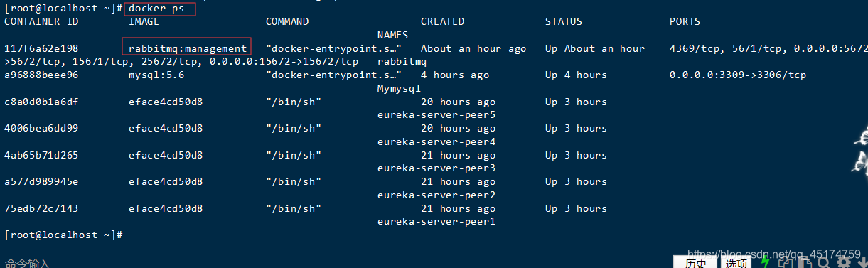Click the green lightning quick-command icon

[x=765, y=262]
